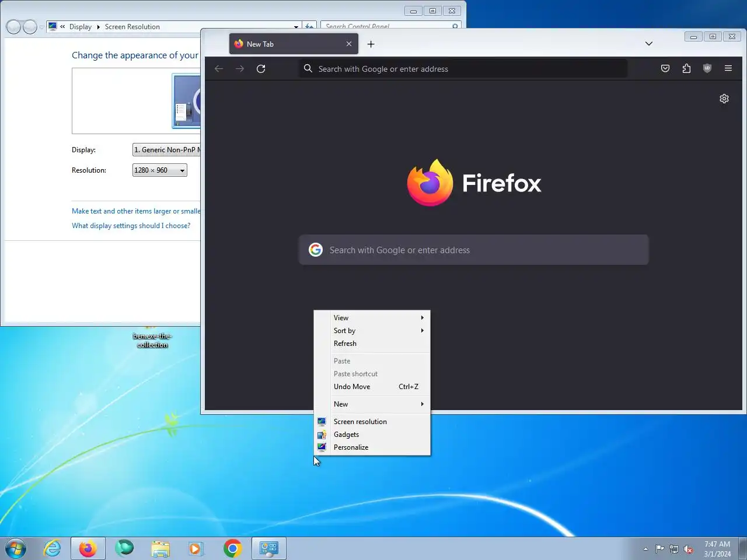Open Firefox hamburger application menu
Viewport: 747px width, 560px height.
tap(728, 68)
